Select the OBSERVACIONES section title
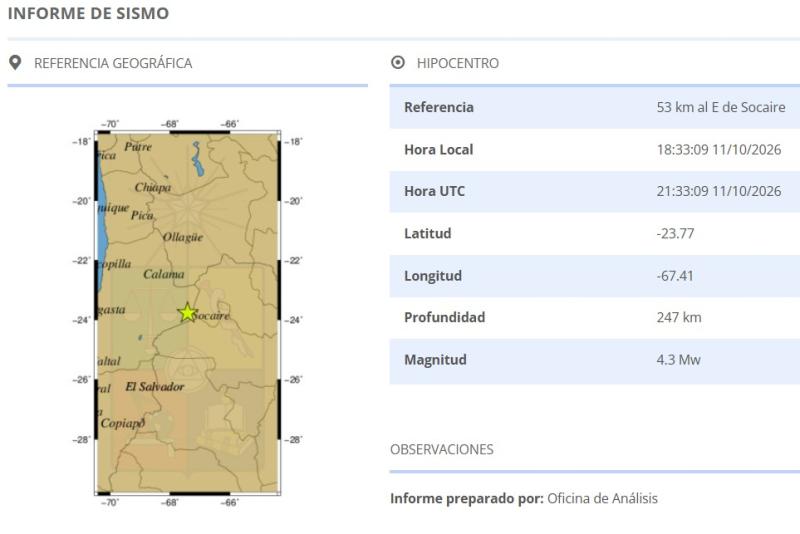This screenshot has height=534, width=800. [442, 449]
